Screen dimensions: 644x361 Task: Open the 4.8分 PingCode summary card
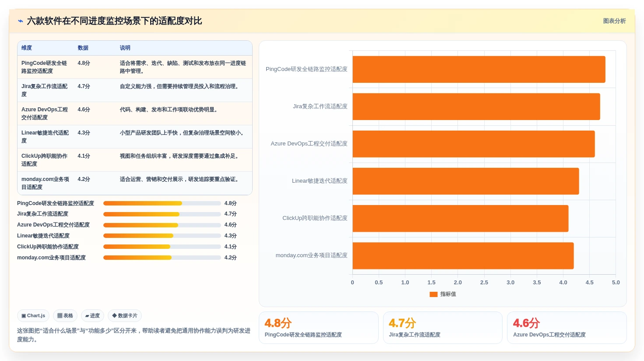click(x=319, y=328)
